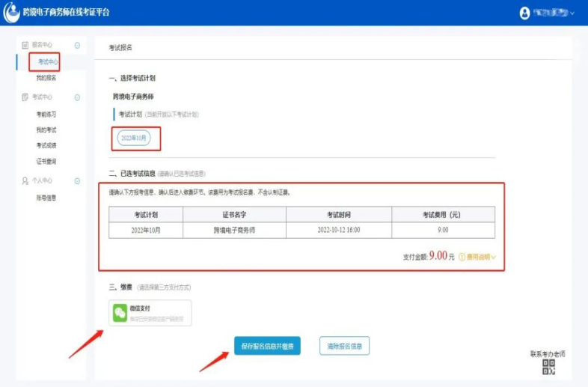588x387 pixels.
Task: Click the QR code for 联系考办老师
Action: tap(549, 367)
